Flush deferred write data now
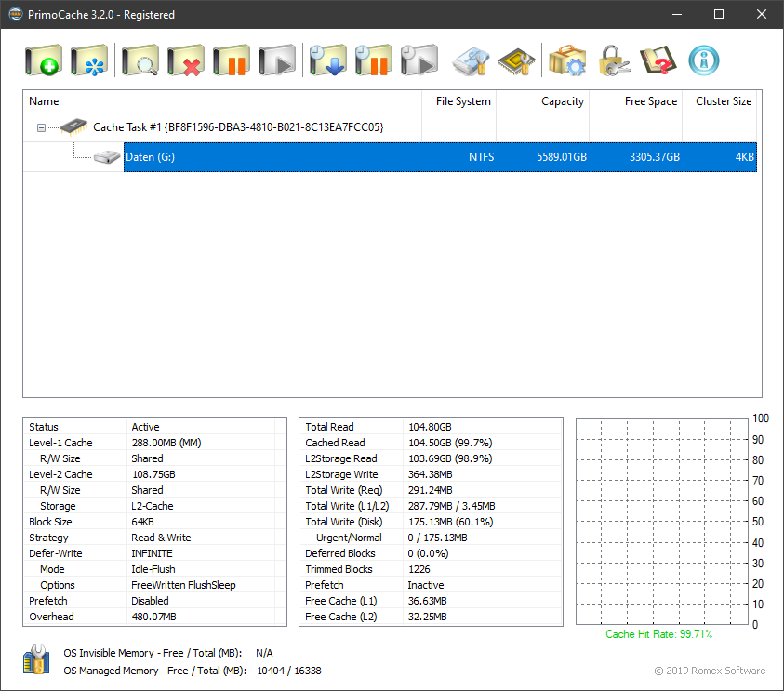The width and height of the screenshot is (784, 691). pyautogui.click(x=328, y=60)
